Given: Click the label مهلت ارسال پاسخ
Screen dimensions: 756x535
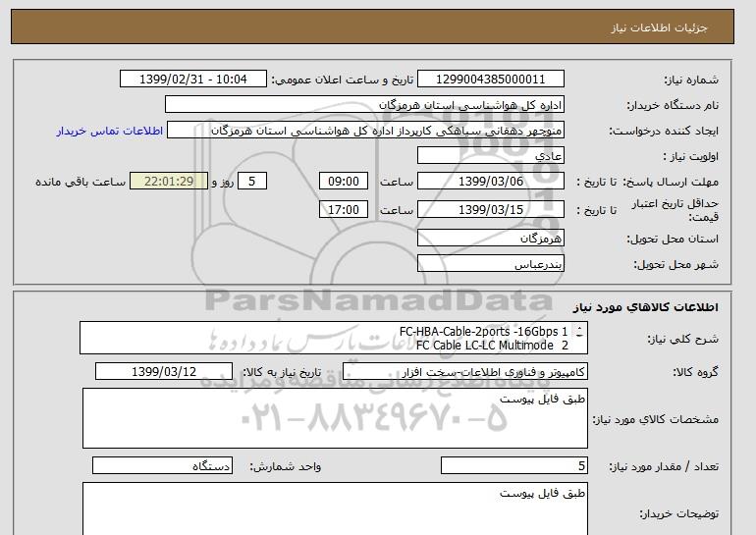Looking at the screenshot, I should (671, 182).
